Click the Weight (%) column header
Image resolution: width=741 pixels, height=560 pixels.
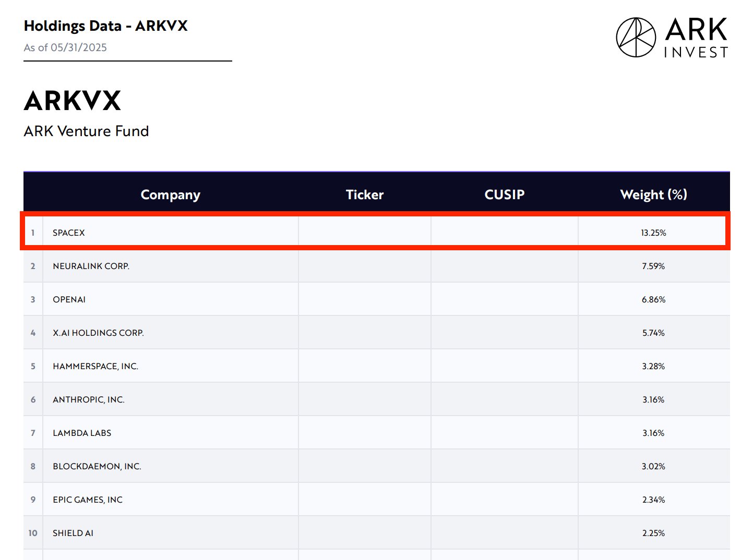click(654, 194)
